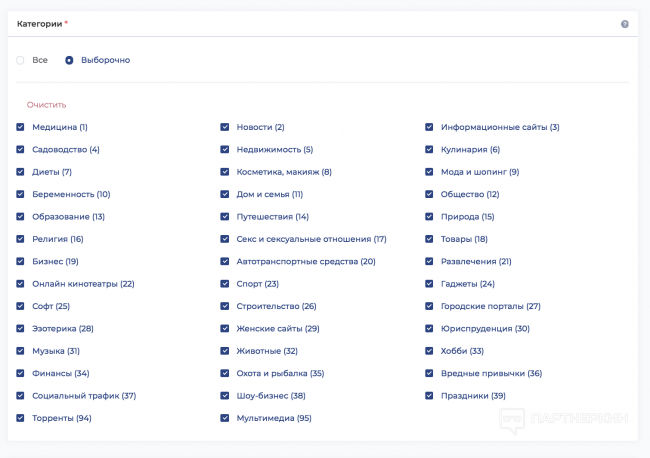
Task: Toggle the "Гаджеты (24)" checkbox
Action: point(430,284)
